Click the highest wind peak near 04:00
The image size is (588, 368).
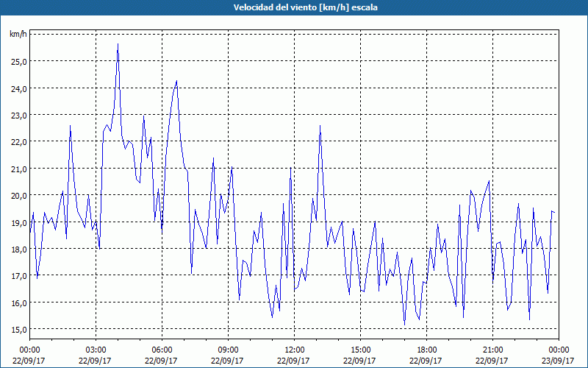[118, 44]
